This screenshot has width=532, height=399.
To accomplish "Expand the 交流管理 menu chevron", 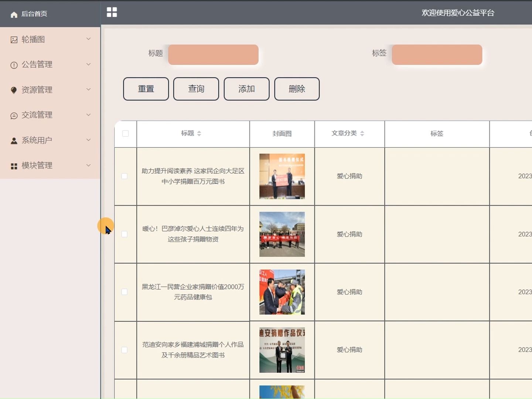I will point(88,115).
